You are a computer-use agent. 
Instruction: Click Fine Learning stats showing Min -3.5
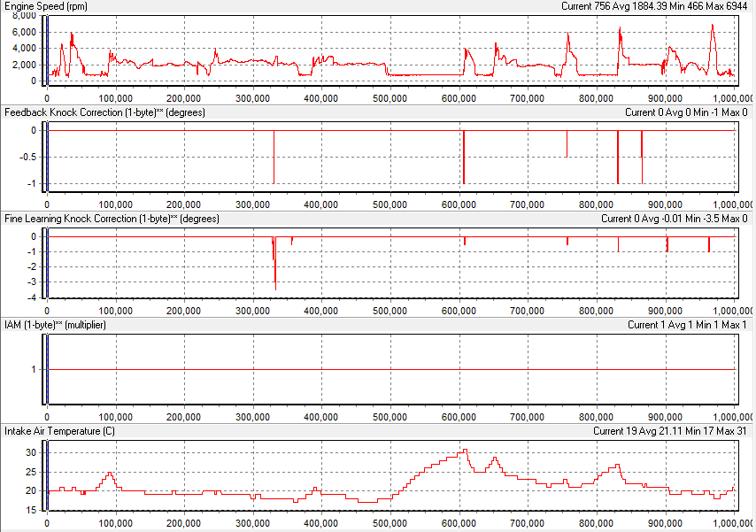(674, 219)
